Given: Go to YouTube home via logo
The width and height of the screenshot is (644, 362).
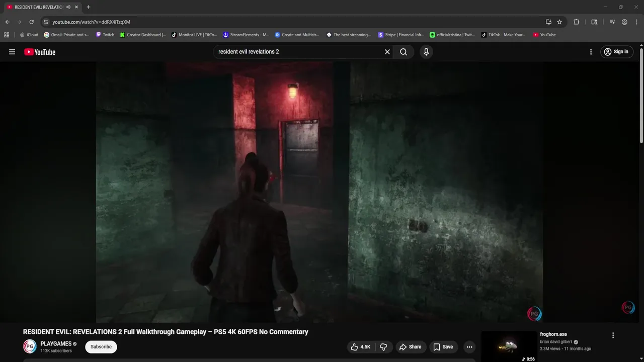Looking at the screenshot, I should [x=40, y=52].
